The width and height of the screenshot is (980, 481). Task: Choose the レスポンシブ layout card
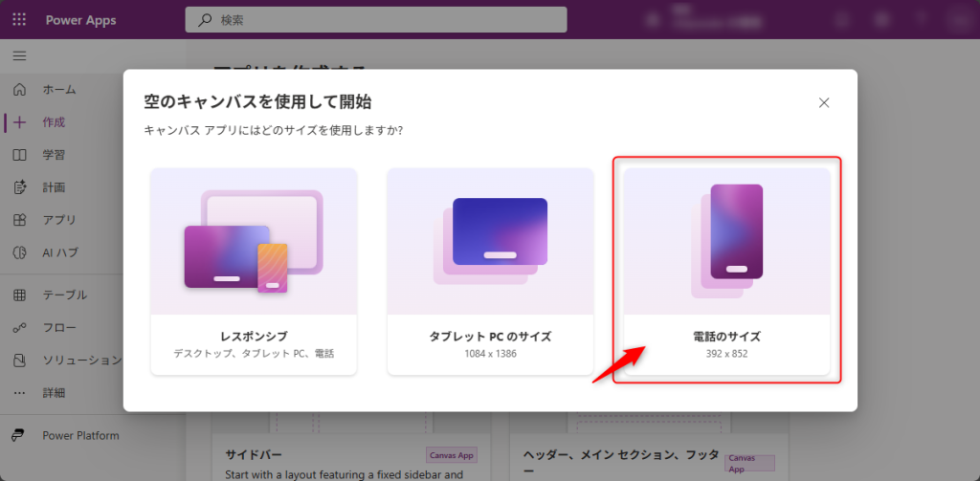click(254, 272)
